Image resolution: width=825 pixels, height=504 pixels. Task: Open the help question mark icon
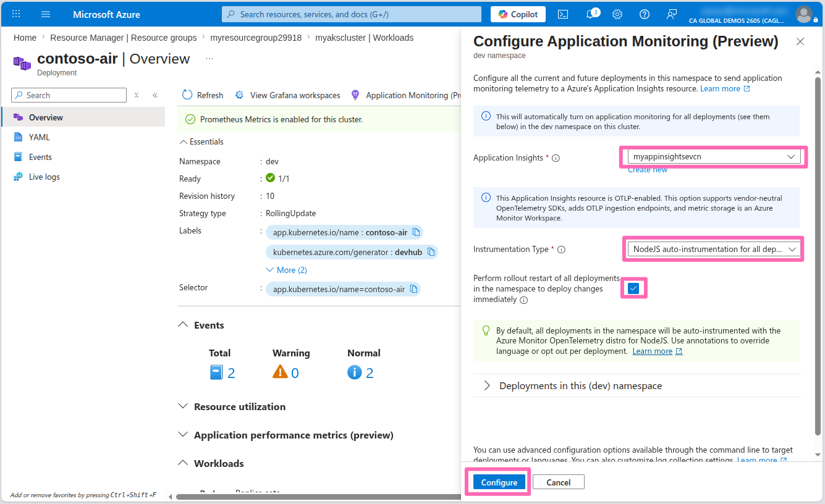(645, 14)
